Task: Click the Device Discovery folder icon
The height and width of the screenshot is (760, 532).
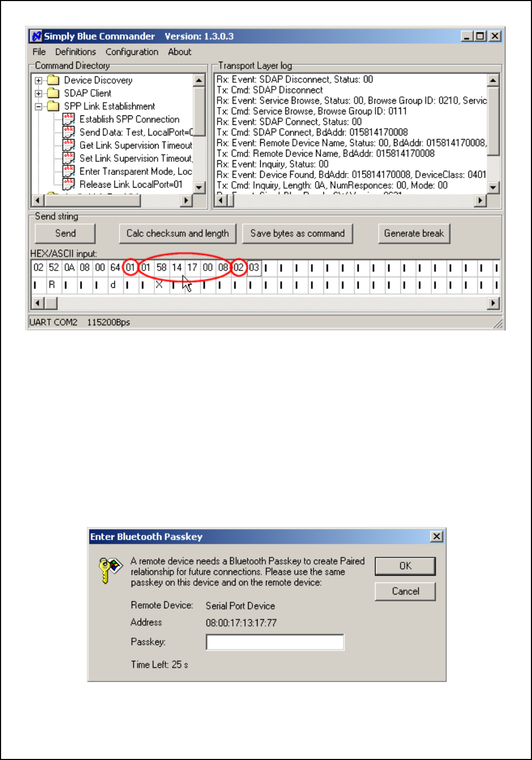Action: pyautogui.click(x=53, y=80)
